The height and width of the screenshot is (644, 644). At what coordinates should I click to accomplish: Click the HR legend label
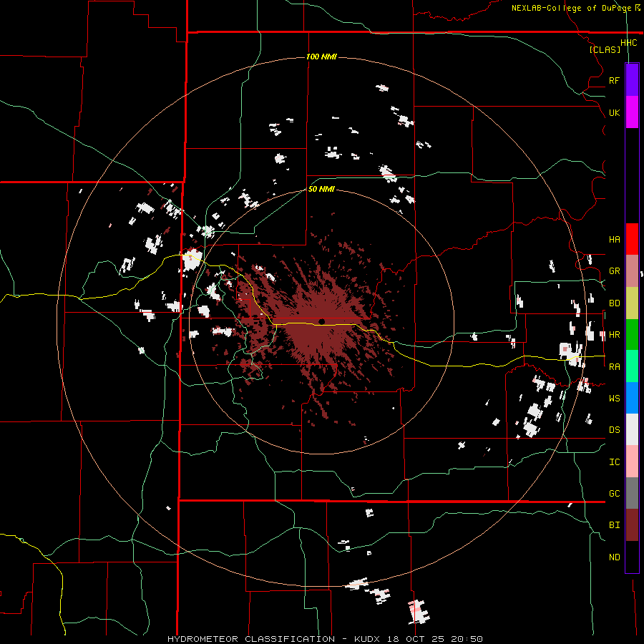(x=614, y=335)
